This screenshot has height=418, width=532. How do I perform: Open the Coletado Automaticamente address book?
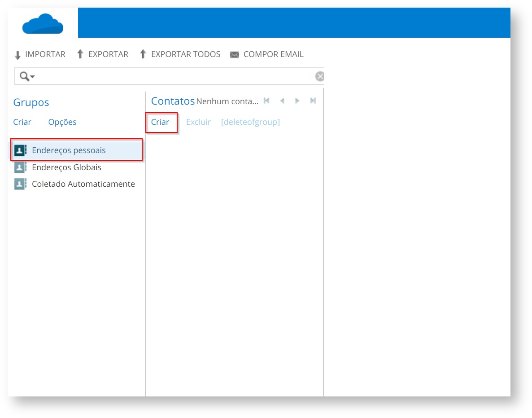pos(83,184)
